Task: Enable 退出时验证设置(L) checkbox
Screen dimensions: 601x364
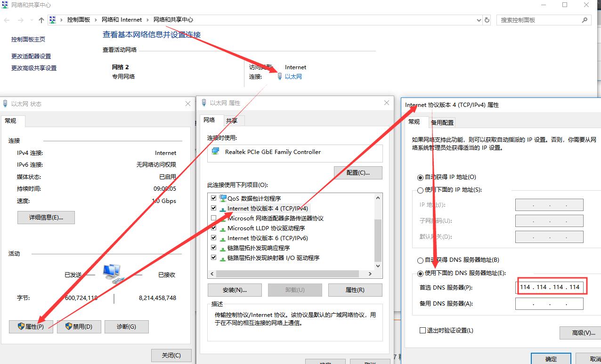Action: click(x=422, y=331)
